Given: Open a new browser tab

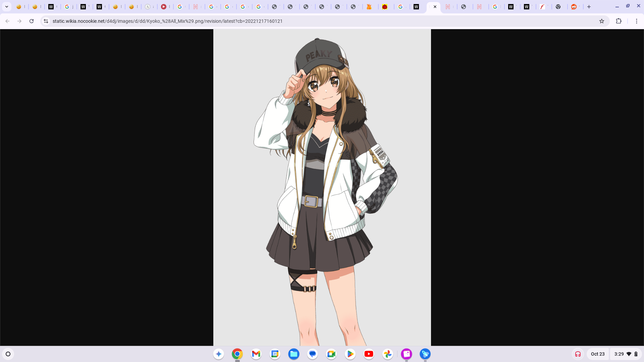Looking at the screenshot, I should pyautogui.click(x=589, y=7).
